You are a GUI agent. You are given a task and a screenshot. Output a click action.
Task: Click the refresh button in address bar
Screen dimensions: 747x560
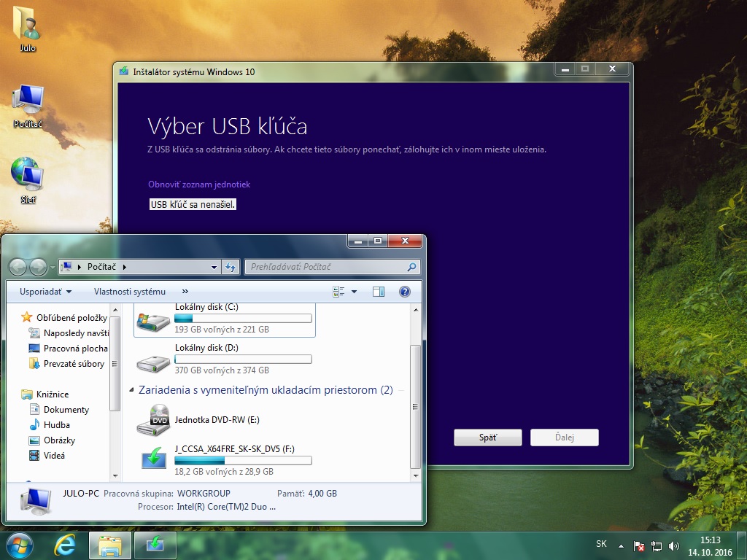(231, 267)
